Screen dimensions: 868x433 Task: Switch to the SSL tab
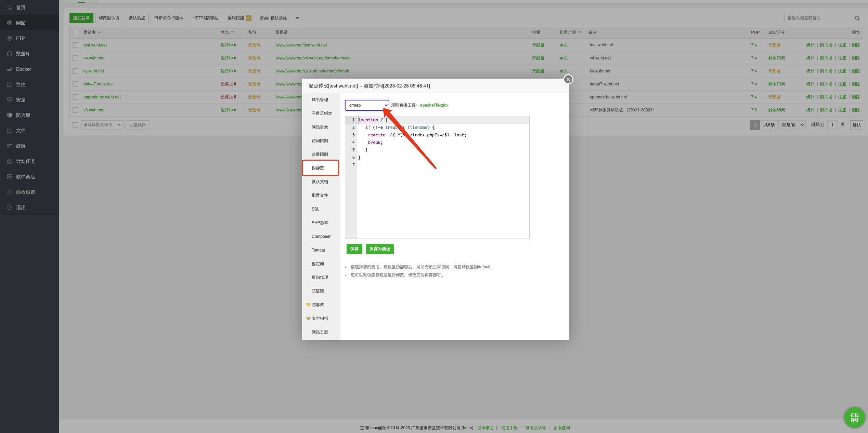315,209
